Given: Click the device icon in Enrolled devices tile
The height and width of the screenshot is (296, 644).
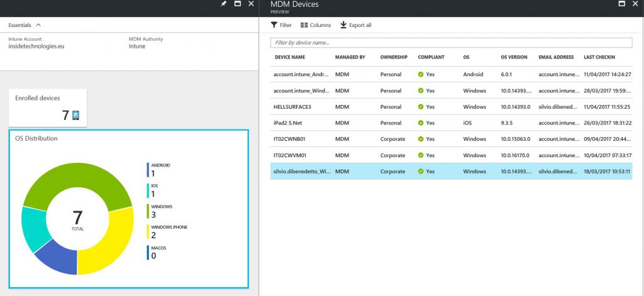Looking at the screenshot, I should 75,116.
